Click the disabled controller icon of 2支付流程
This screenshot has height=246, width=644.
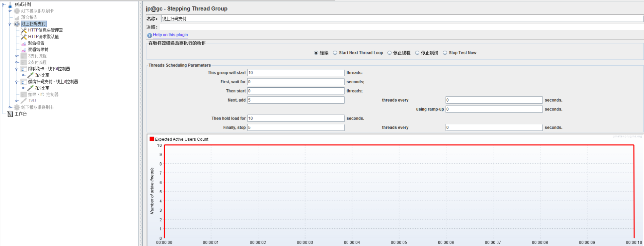pyautogui.click(x=24, y=63)
